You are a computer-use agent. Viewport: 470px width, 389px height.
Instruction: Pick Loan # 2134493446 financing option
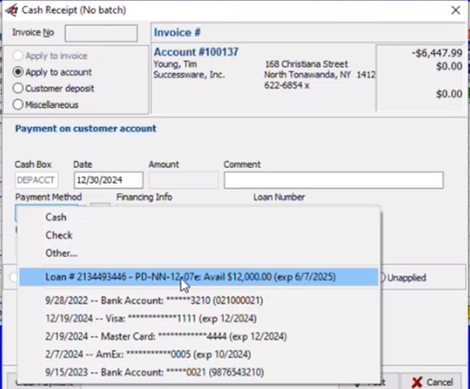[199, 277]
